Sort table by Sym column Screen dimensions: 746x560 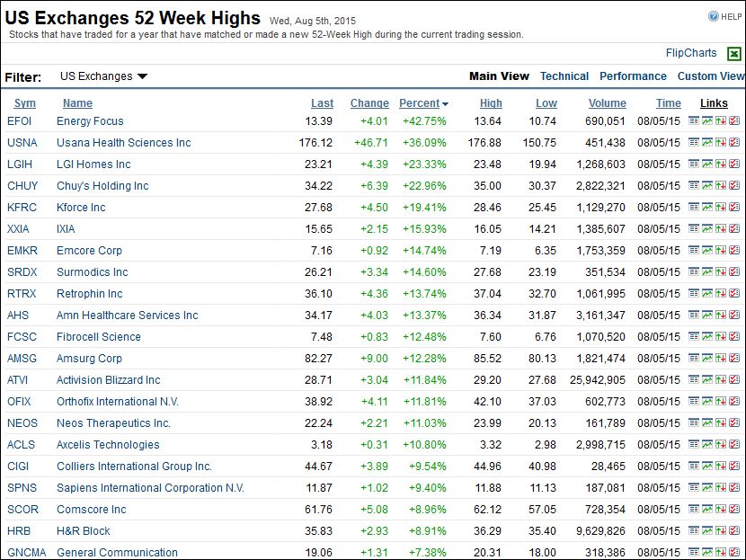click(x=25, y=103)
